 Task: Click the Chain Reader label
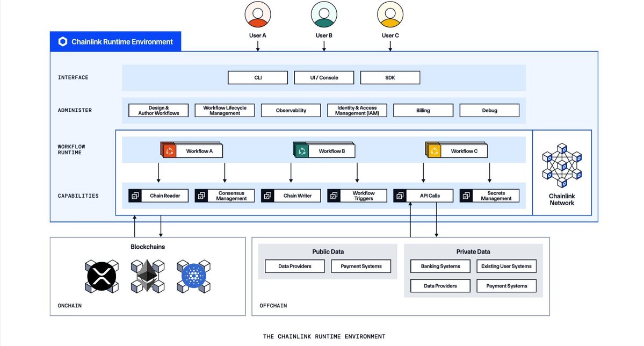point(165,196)
